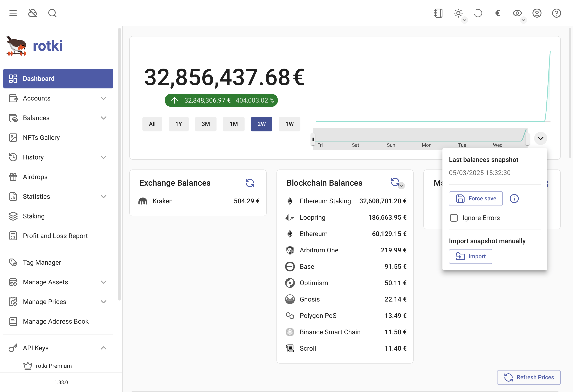Change currency via euro icon
This screenshot has height=392, width=573.
pyautogui.click(x=497, y=13)
